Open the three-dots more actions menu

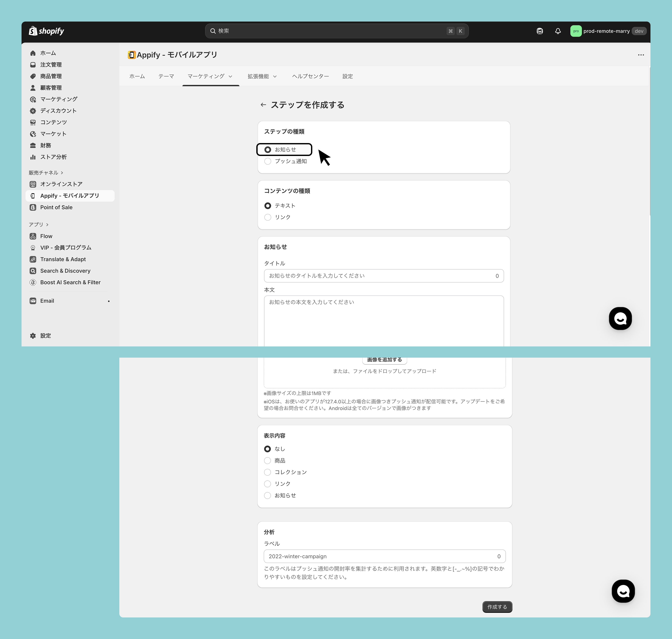point(641,55)
